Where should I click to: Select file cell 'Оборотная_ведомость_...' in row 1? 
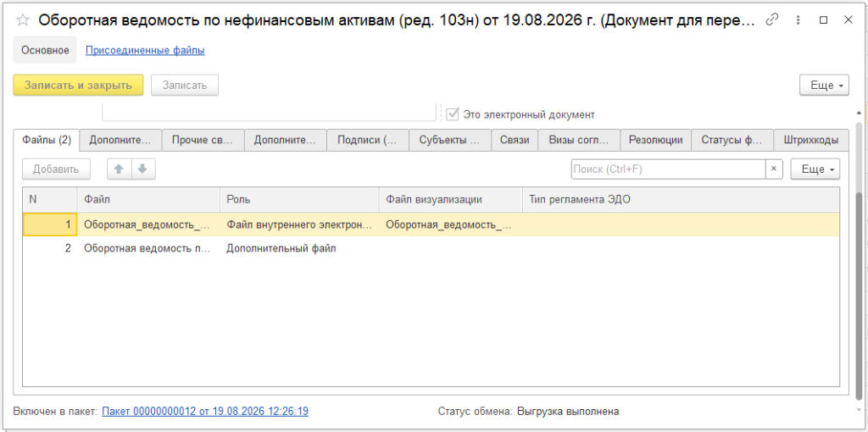point(149,224)
